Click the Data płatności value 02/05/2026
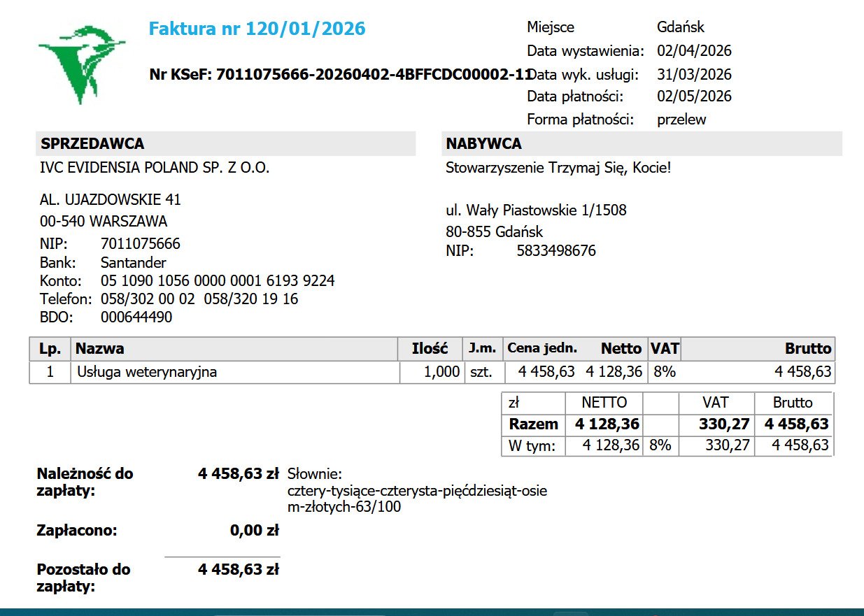This screenshot has width=864, height=616. (x=694, y=96)
